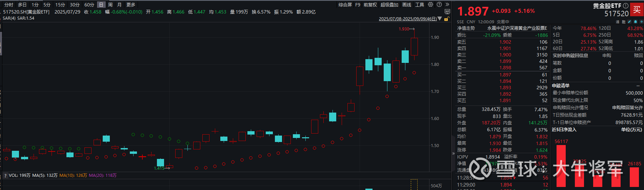Click the 2025/07/08-2025/09/09 date range link

point(408,19)
